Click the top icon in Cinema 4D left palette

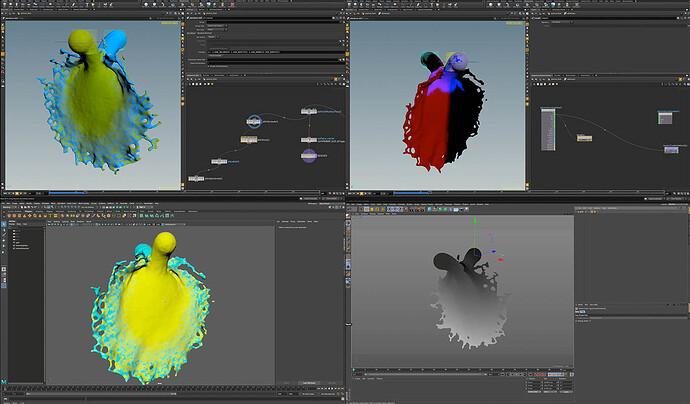click(x=348, y=216)
